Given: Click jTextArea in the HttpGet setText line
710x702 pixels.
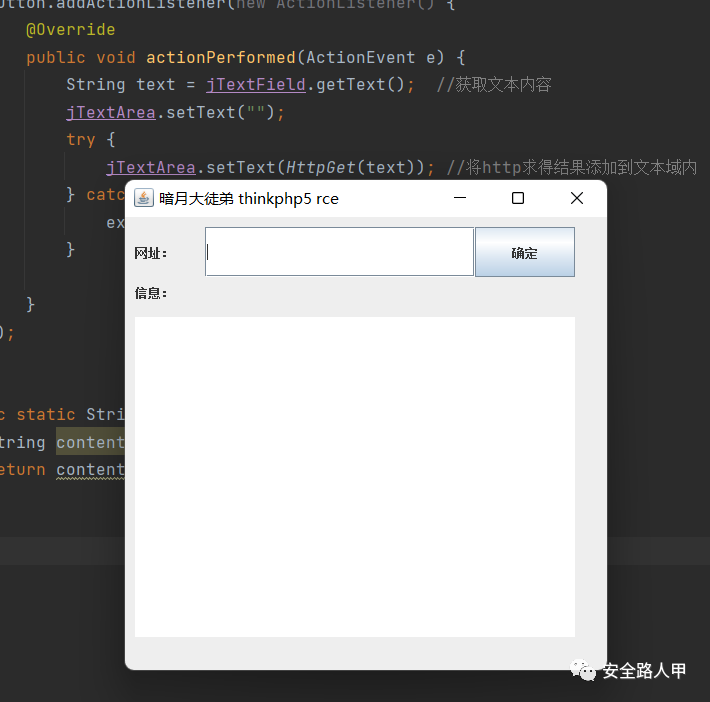Looking at the screenshot, I should pos(151,168).
